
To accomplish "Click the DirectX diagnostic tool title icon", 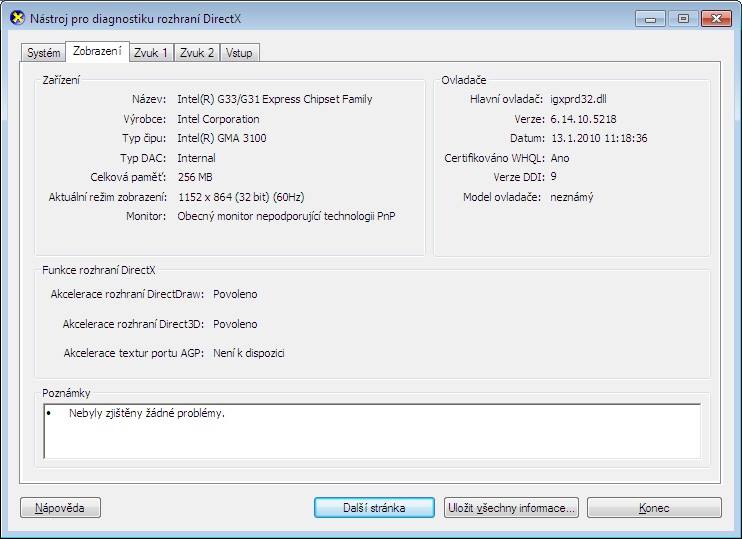I will tap(18, 19).
